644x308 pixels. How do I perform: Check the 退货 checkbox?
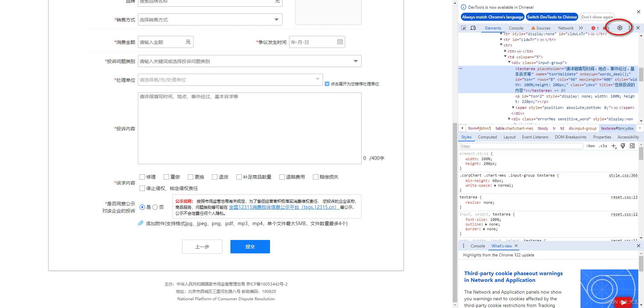tap(215, 177)
